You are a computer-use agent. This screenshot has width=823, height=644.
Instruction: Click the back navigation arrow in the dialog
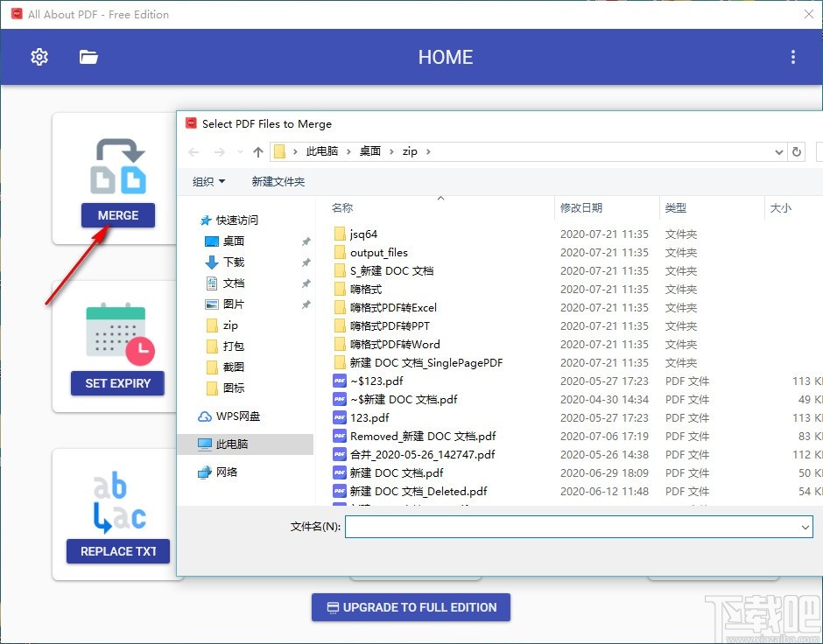[x=193, y=151]
